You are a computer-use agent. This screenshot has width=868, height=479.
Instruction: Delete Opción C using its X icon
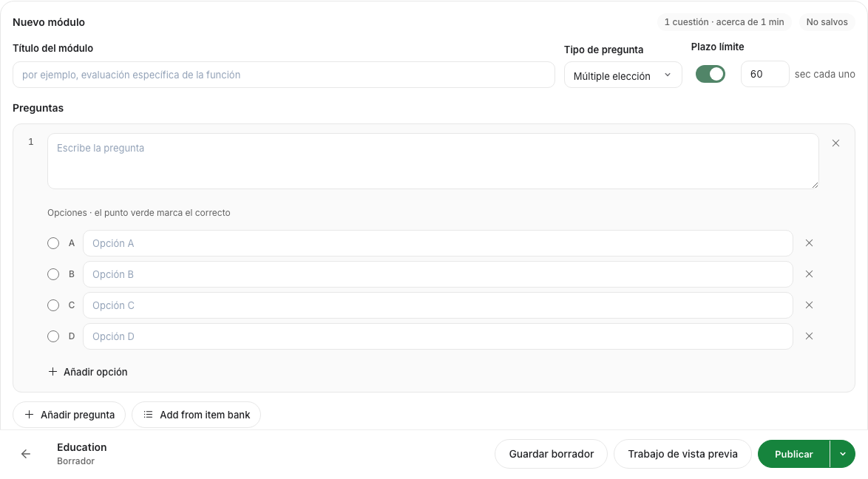(x=809, y=305)
